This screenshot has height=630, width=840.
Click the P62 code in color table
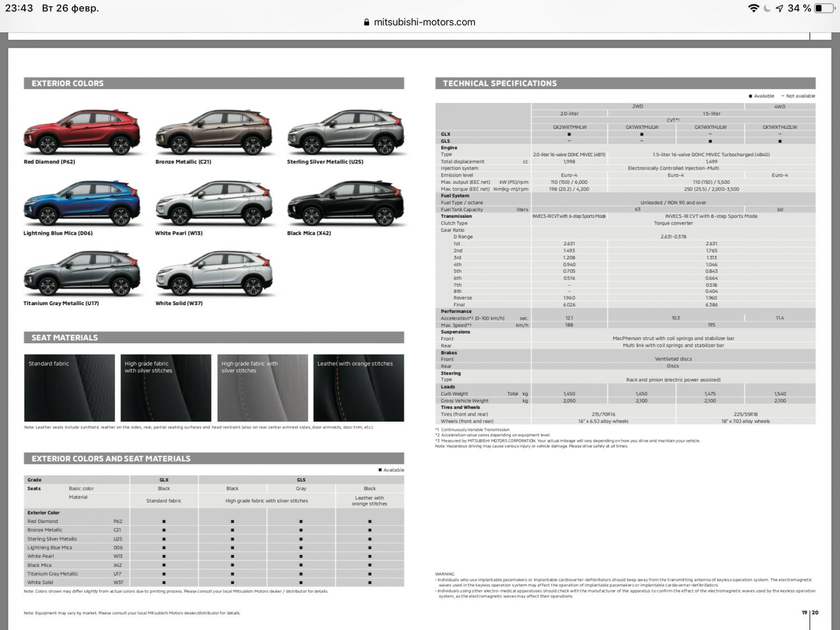[118, 521]
